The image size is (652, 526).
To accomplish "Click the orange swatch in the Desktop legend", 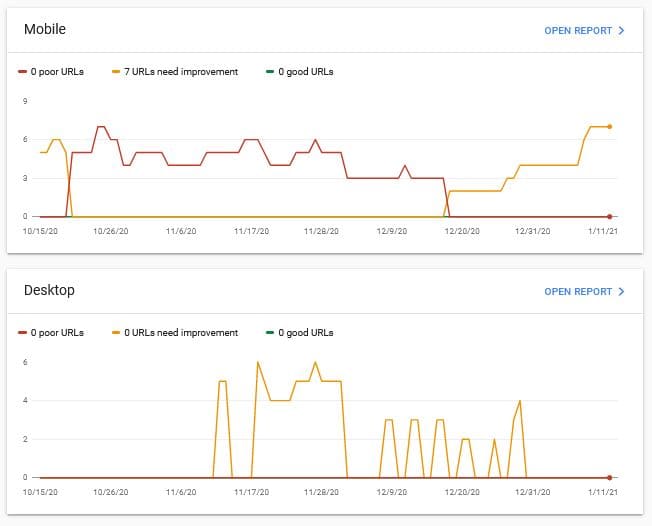I will (117, 333).
